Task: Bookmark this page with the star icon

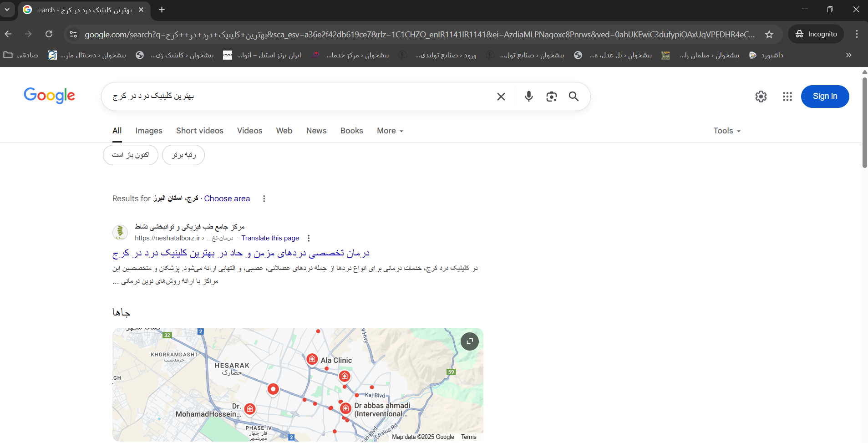Action: pyautogui.click(x=769, y=34)
